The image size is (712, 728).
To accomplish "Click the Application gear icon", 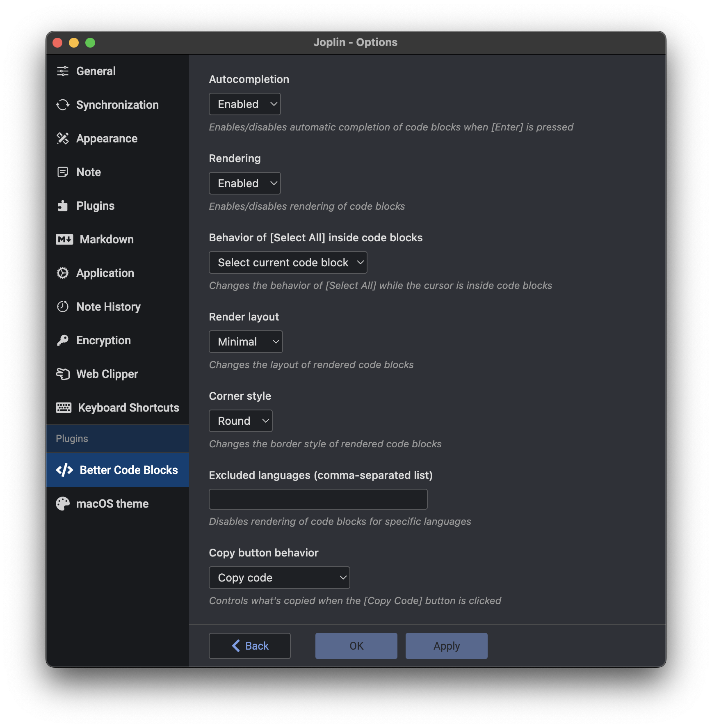I will click(x=63, y=273).
